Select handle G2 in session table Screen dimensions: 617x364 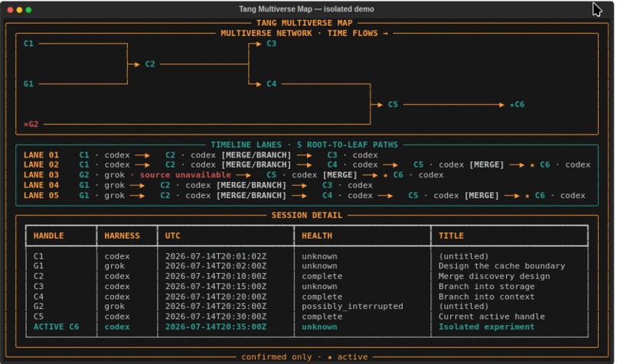tap(38, 307)
